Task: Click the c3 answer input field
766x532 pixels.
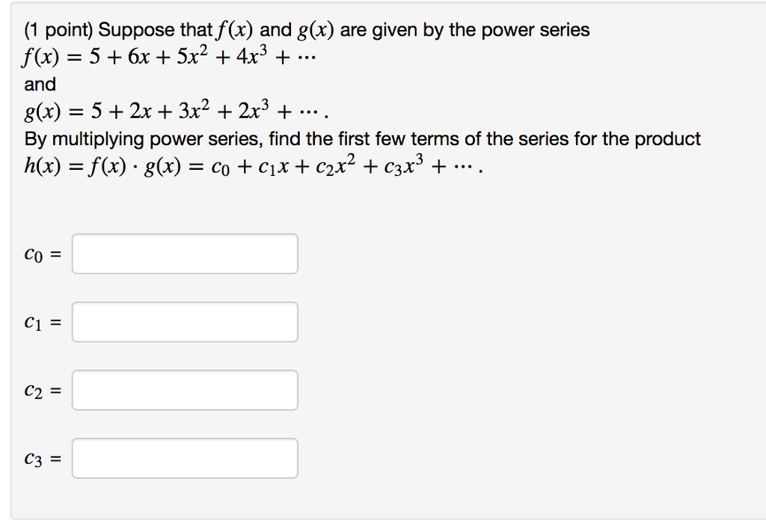Action: click(x=184, y=457)
